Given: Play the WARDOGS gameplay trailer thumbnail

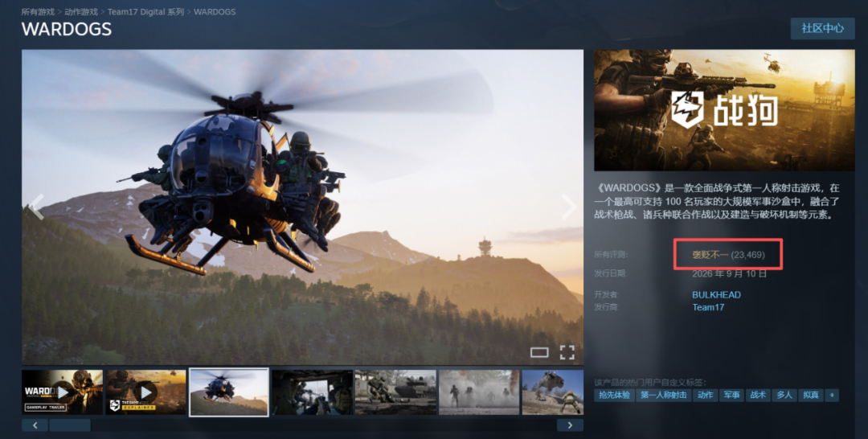Looking at the screenshot, I should 62,392.
